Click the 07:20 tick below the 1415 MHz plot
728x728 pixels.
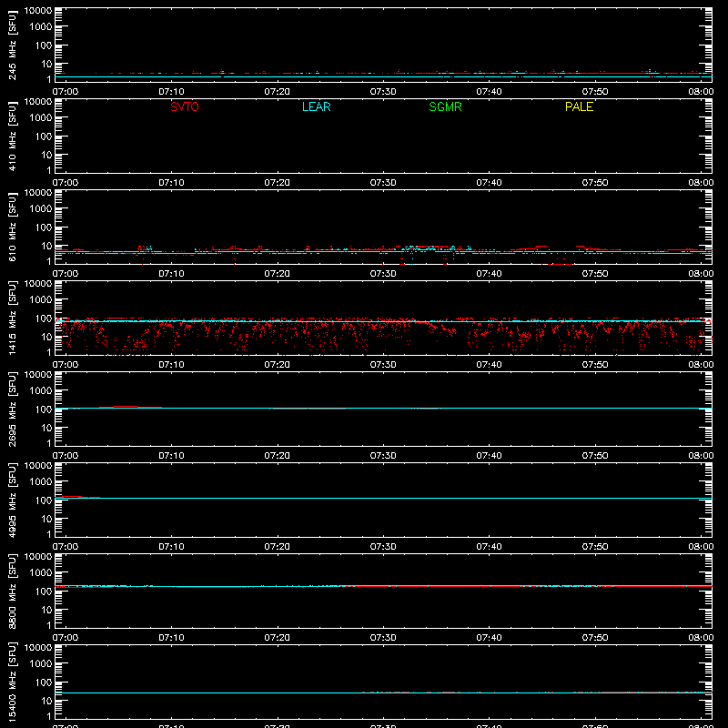click(x=278, y=365)
